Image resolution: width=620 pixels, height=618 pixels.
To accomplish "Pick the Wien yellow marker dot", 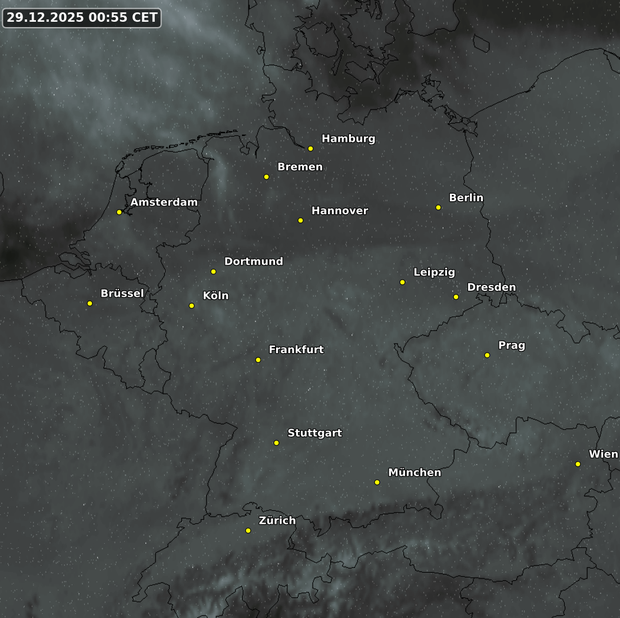I will coord(578,464).
